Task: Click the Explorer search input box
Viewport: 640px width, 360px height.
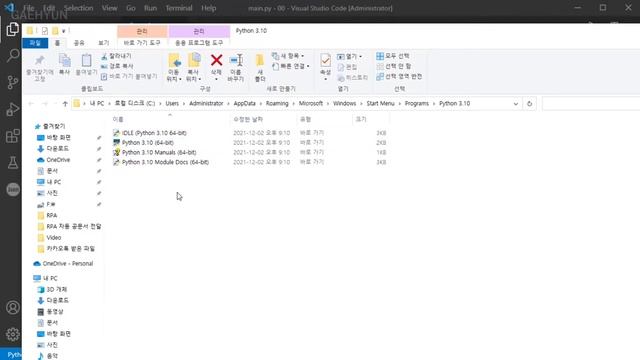Action: point(591,104)
